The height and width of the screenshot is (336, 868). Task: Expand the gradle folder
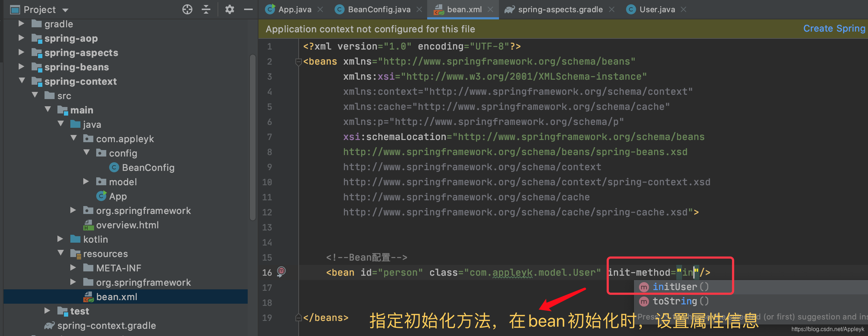pos(21,24)
